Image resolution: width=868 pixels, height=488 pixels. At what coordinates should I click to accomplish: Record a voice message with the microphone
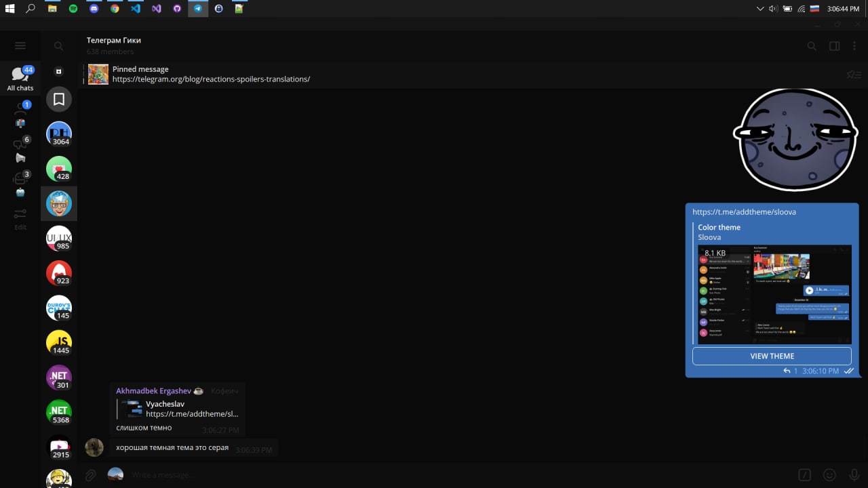tap(854, 475)
